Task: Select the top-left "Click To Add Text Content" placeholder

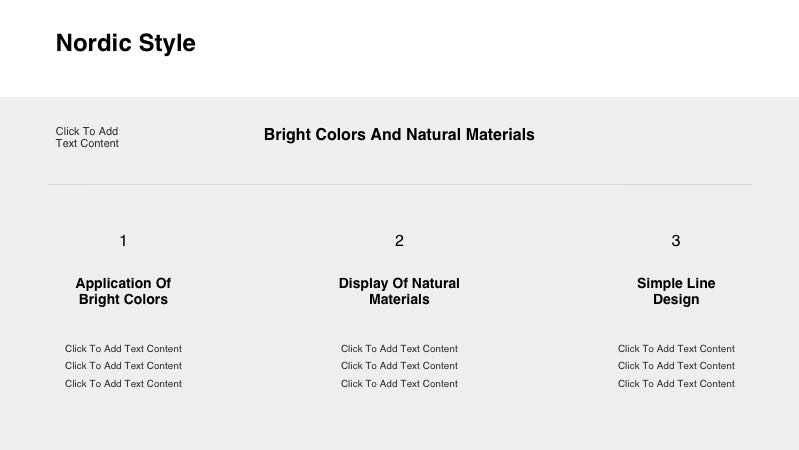Action: (87, 137)
